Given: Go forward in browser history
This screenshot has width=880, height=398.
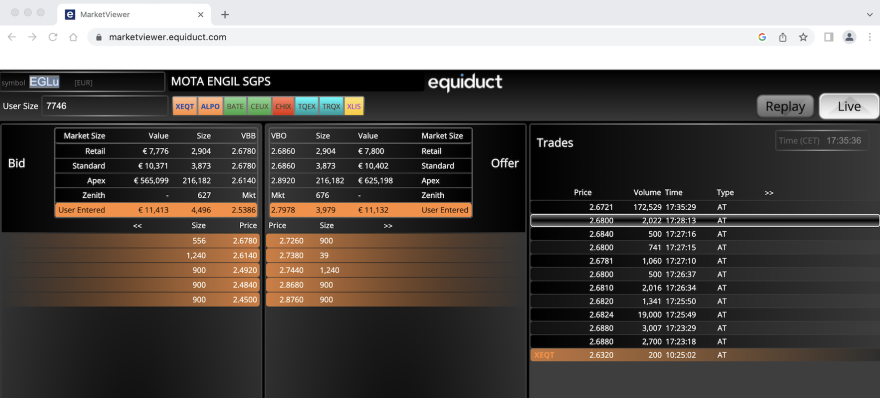Looking at the screenshot, I should (x=32, y=37).
